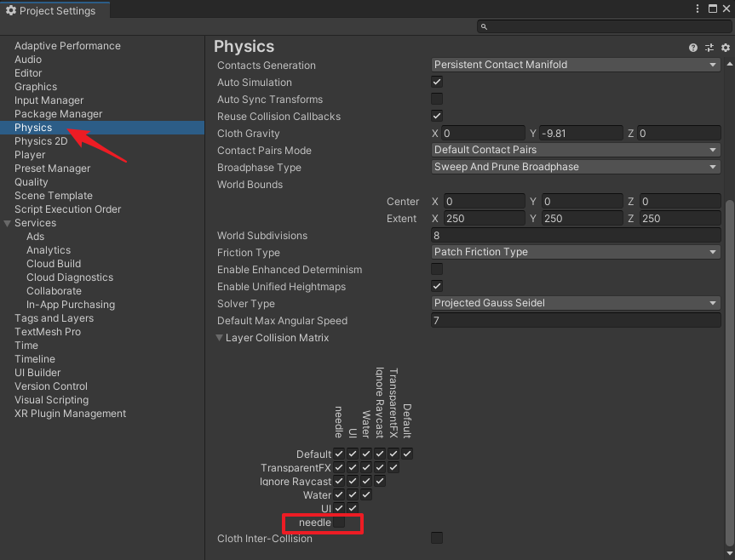The width and height of the screenshot is (735, 560).
Task: Select Adaptive Performance settings
Action: [x=67, y=46]
